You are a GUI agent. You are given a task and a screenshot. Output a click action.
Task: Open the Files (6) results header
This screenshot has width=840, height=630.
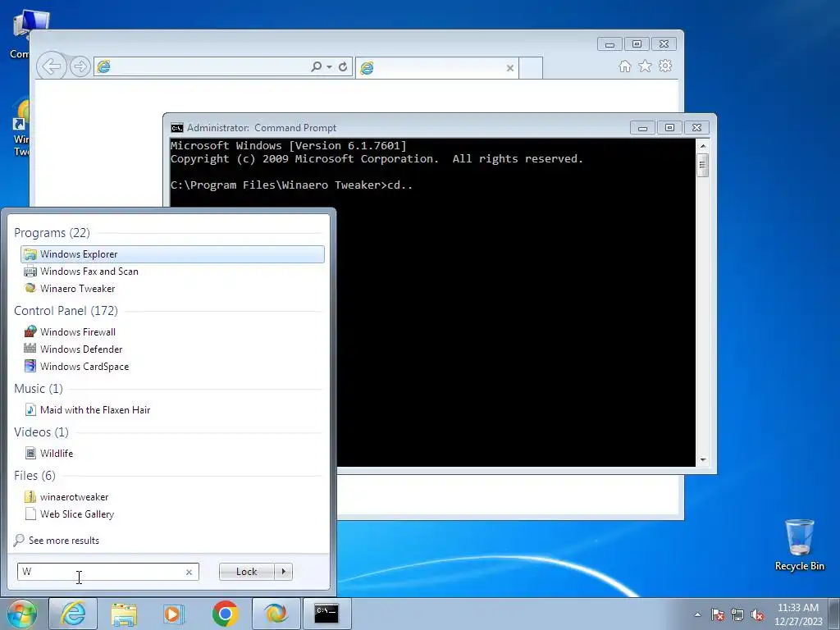[34, 475]
